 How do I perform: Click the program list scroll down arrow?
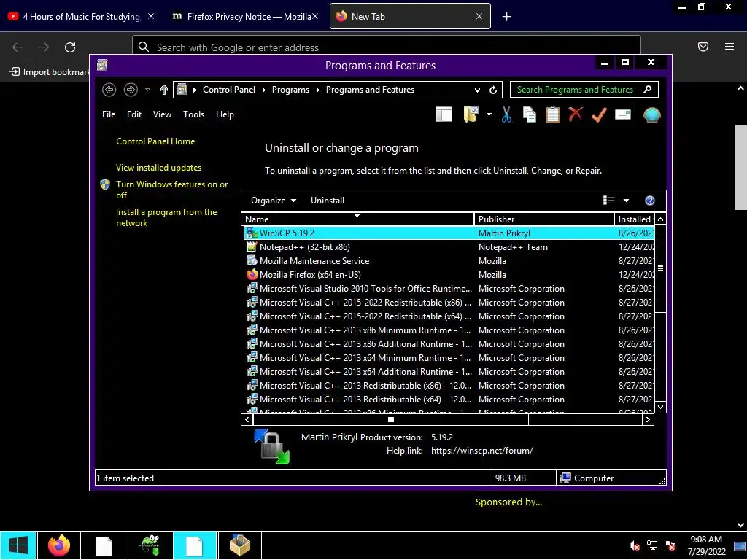coord(660,407)
